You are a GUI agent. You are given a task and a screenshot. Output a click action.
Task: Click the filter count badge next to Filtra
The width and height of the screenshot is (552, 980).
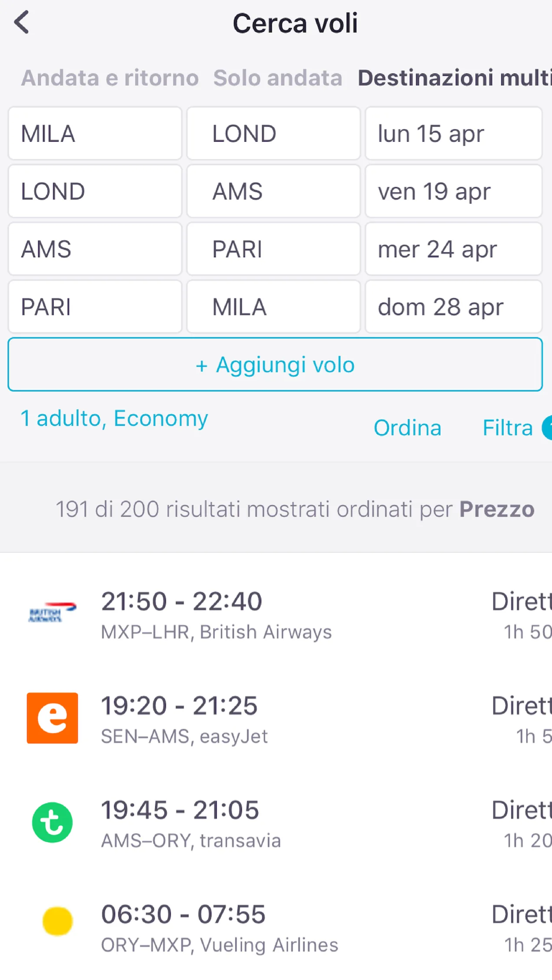(x=548, y=427)
